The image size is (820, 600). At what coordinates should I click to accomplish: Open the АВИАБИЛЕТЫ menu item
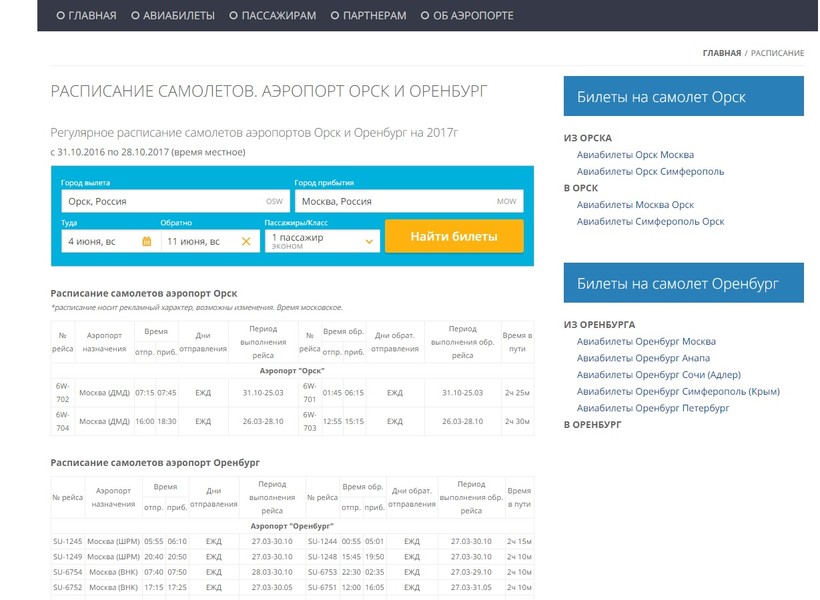pos(172,16)
